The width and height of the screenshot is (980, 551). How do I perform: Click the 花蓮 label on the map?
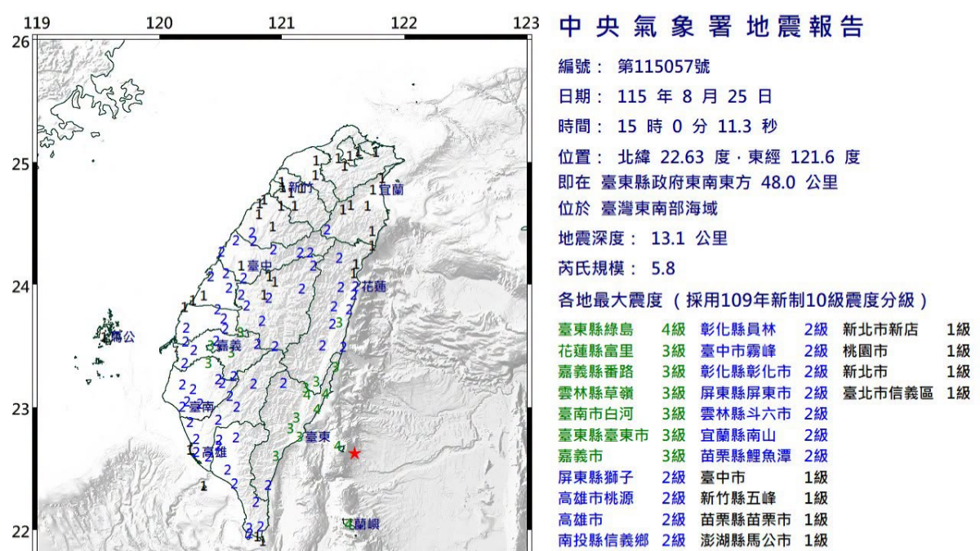[373, 287]
